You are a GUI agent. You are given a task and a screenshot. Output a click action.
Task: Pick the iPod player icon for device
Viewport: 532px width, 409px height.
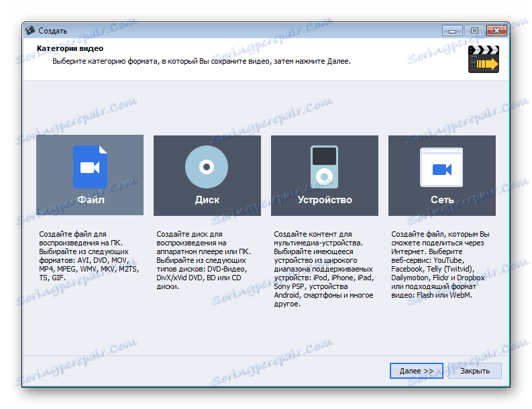(x=324, y=167)
